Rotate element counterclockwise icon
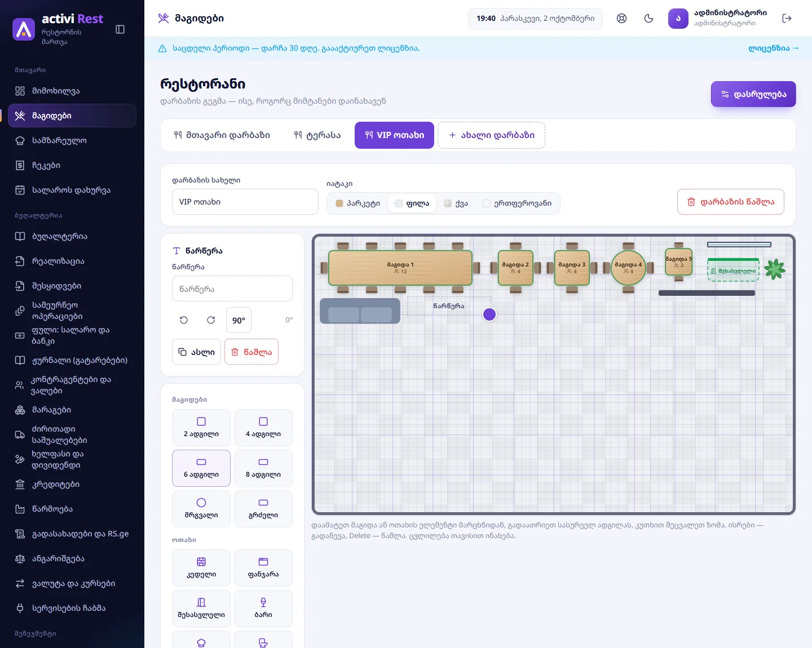812x648 pixels. [x=184, y=320]
